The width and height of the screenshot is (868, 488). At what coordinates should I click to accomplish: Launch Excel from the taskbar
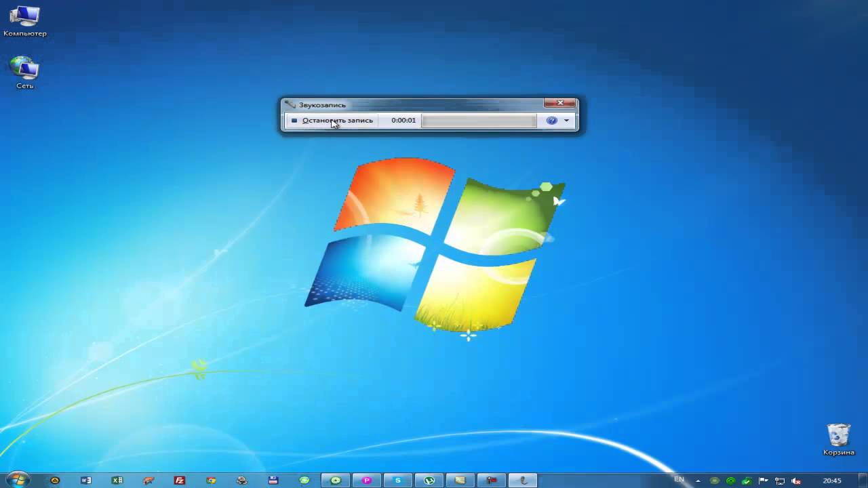pyautogui.click(x=117, y=481)
